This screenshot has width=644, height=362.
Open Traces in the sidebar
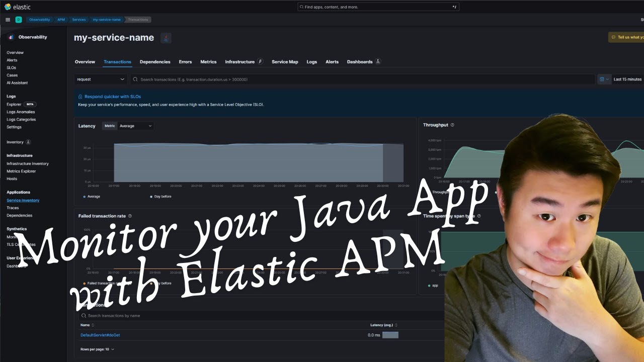(13, 208)
